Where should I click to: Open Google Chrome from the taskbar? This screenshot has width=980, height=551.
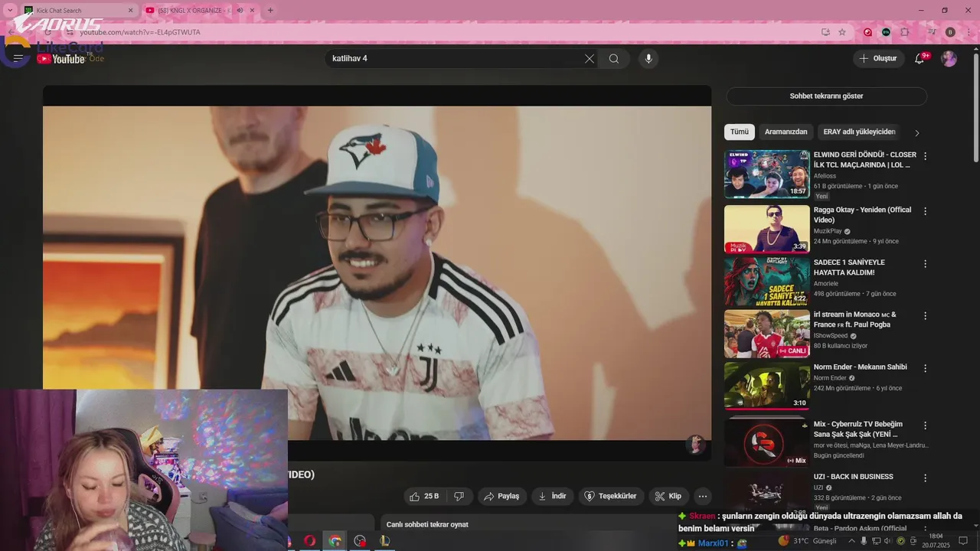[335, 541]
